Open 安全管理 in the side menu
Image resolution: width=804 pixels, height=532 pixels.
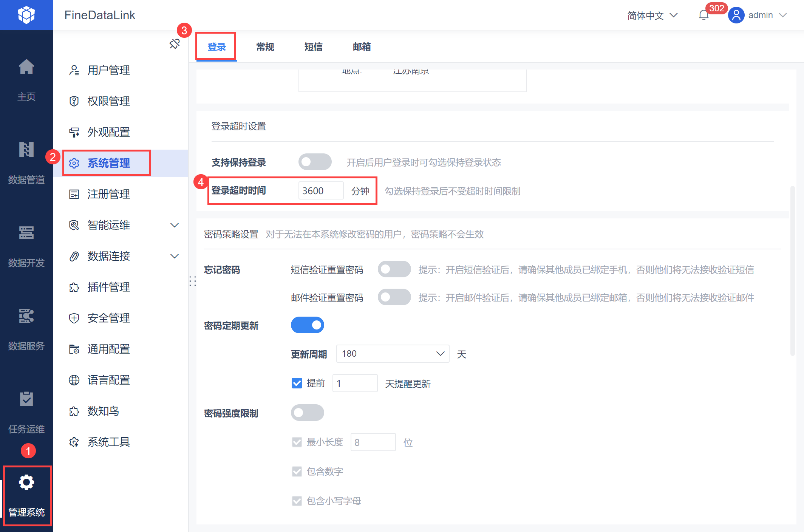[109, 318]
